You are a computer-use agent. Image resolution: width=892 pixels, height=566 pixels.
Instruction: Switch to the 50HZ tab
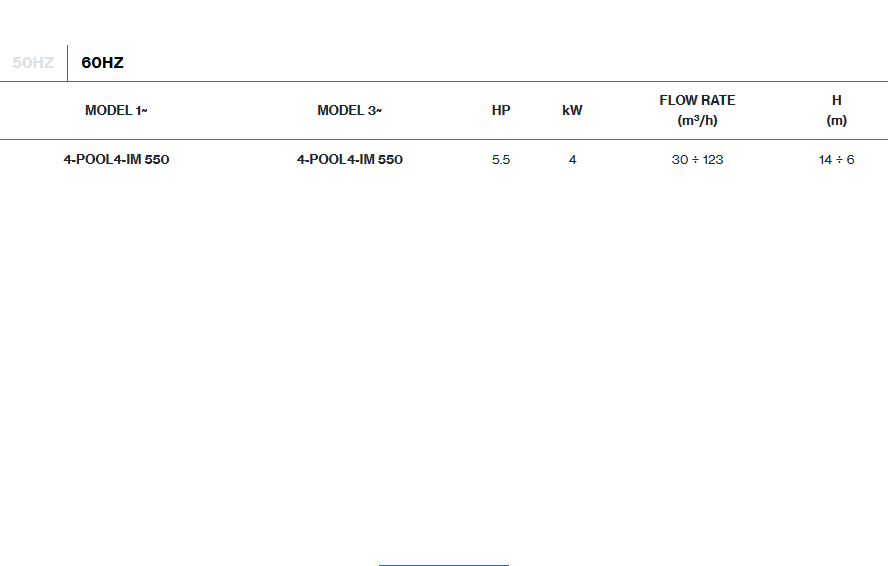point(33,63)
